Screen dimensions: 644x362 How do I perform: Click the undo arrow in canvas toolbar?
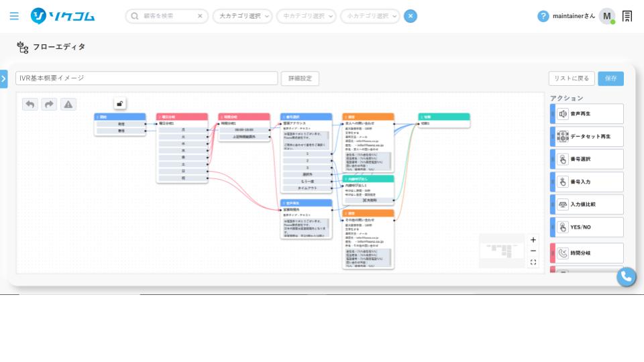point(30,104)
